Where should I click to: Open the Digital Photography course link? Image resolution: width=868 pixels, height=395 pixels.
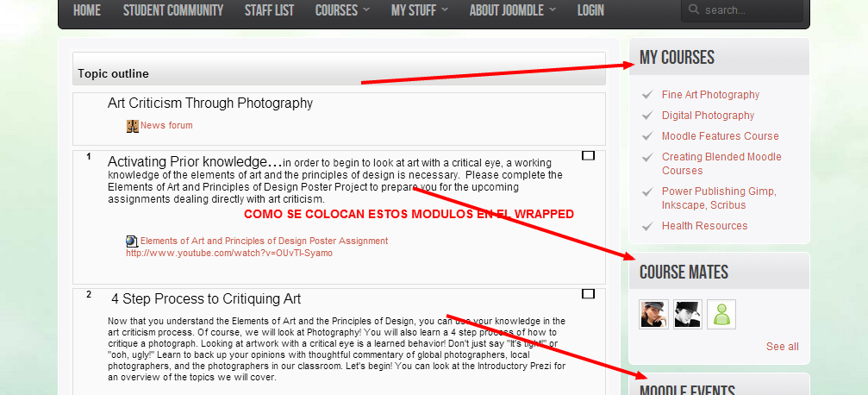pos(708,116)
